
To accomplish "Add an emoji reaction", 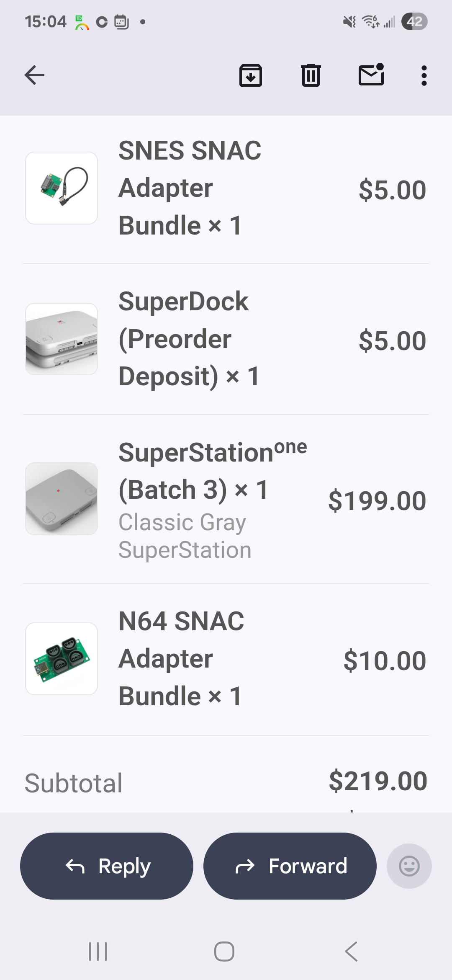I will point(409,866).
